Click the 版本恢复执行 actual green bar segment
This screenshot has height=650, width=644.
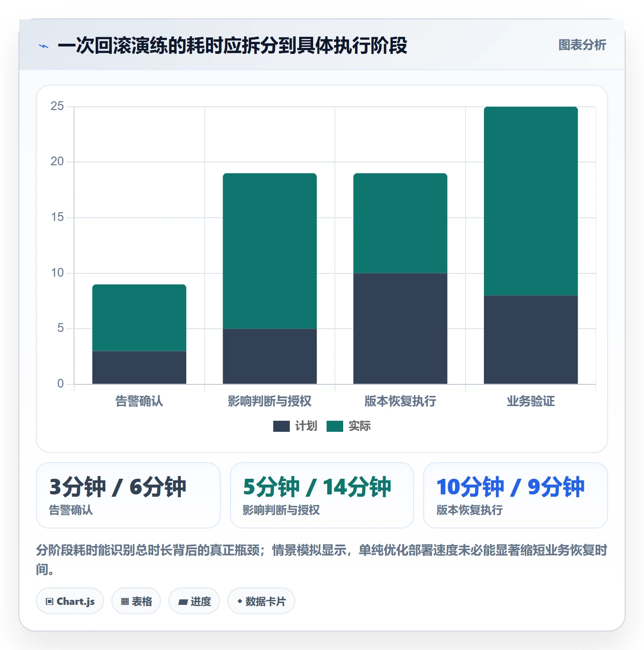(400, 223)
